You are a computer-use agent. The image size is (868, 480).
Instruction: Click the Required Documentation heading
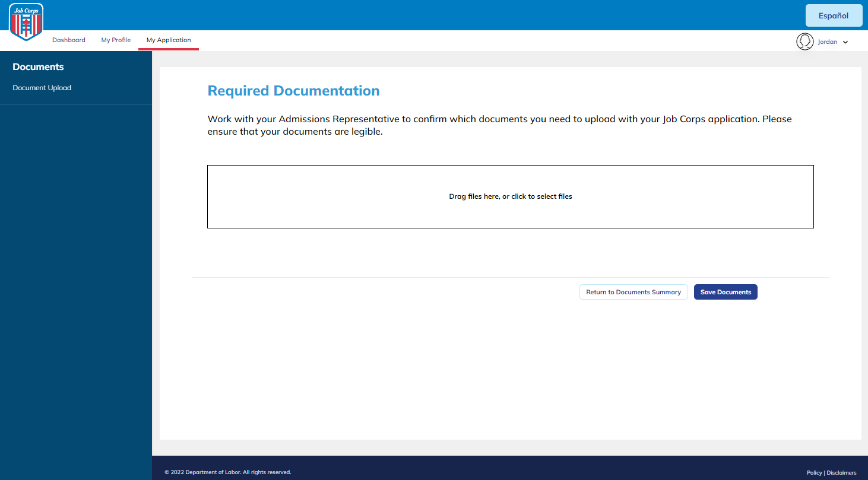point(293,91)
